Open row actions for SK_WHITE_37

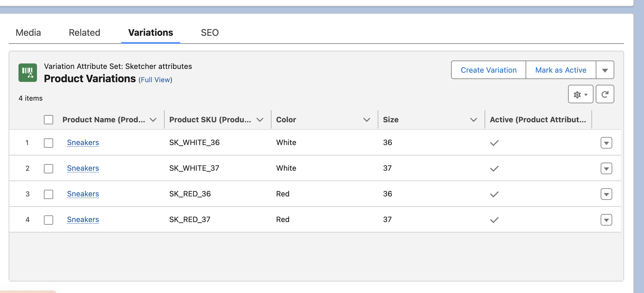[606, 168]
